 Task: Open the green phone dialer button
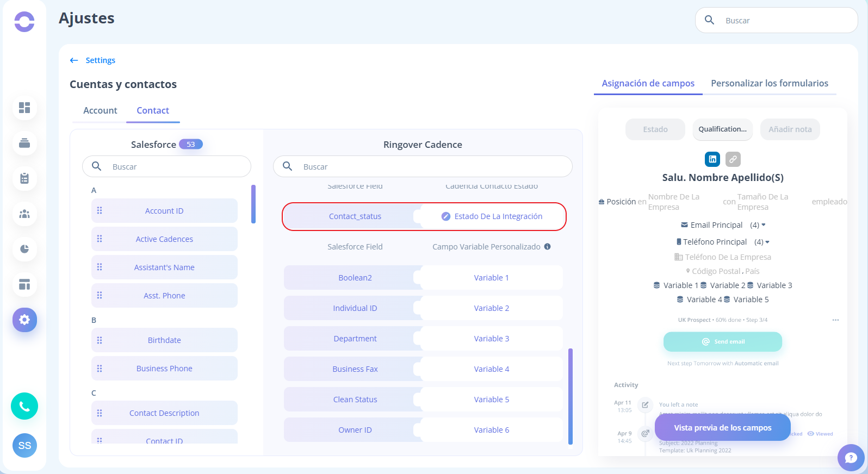click(x=24, y=406)
